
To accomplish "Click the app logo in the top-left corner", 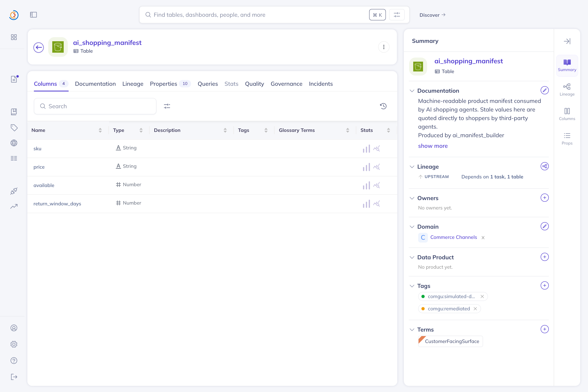I will [x=14, y=15].
